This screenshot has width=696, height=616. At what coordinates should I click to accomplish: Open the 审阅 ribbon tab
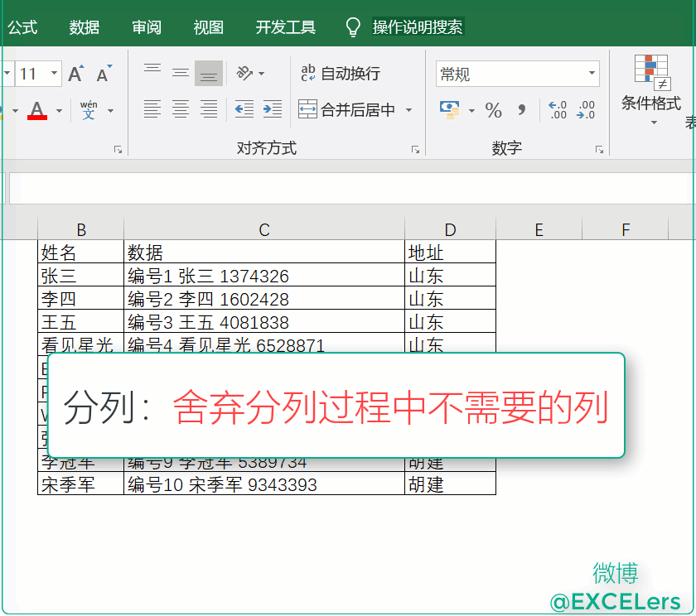point(147,27)
